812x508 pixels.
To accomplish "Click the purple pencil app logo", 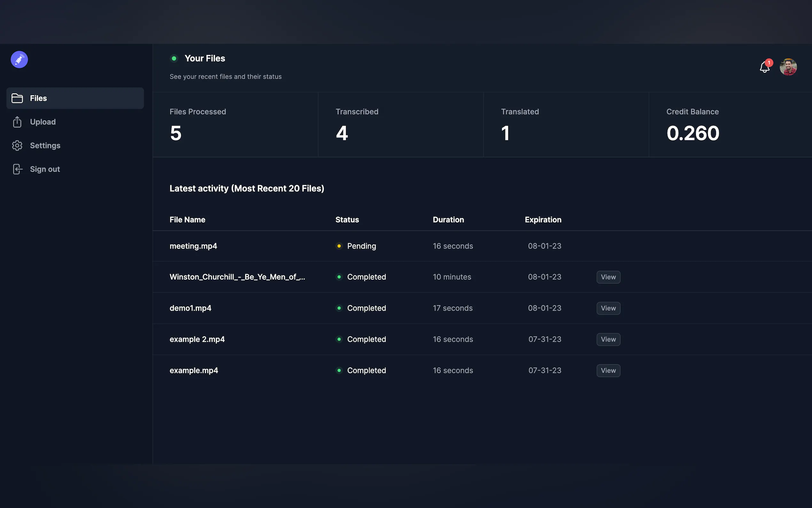I will coord(19,60).
